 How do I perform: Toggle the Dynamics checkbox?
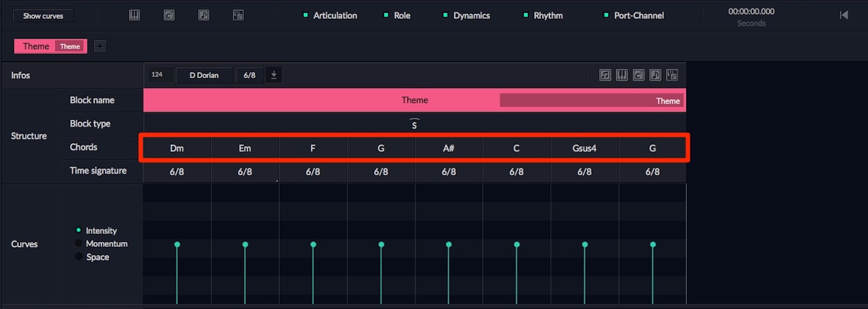coord(445,15)
